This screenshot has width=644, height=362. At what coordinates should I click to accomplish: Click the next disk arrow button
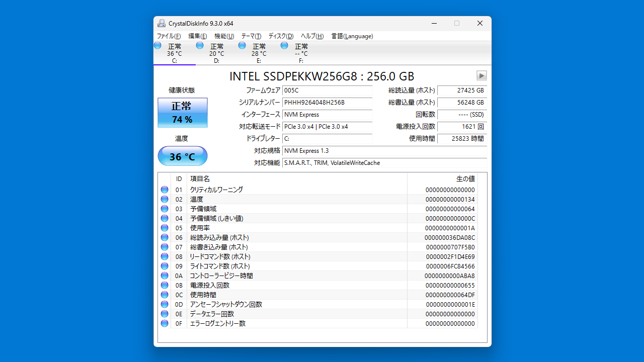pos(481,75)
